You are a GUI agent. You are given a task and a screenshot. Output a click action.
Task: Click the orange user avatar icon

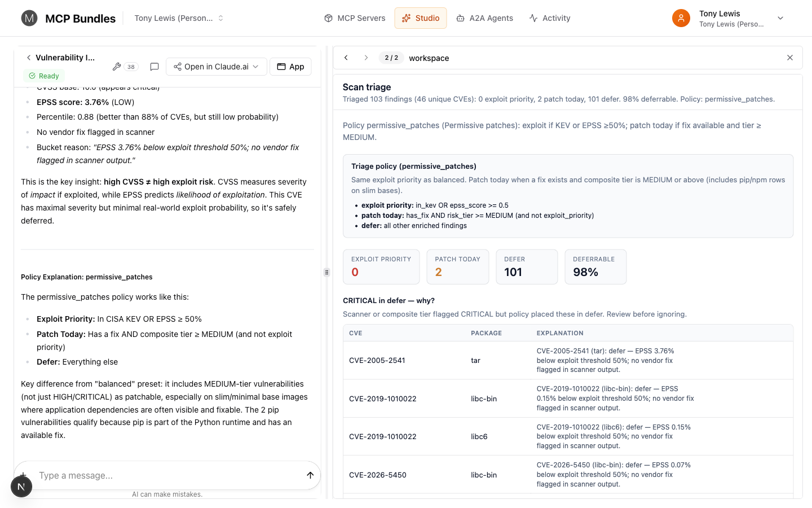[681, 18]
